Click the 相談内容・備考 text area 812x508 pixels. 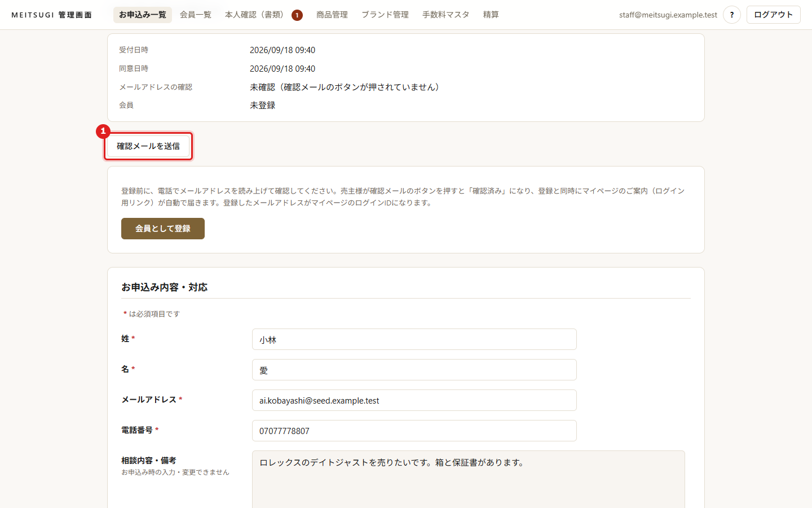click(x=469, y=479)
